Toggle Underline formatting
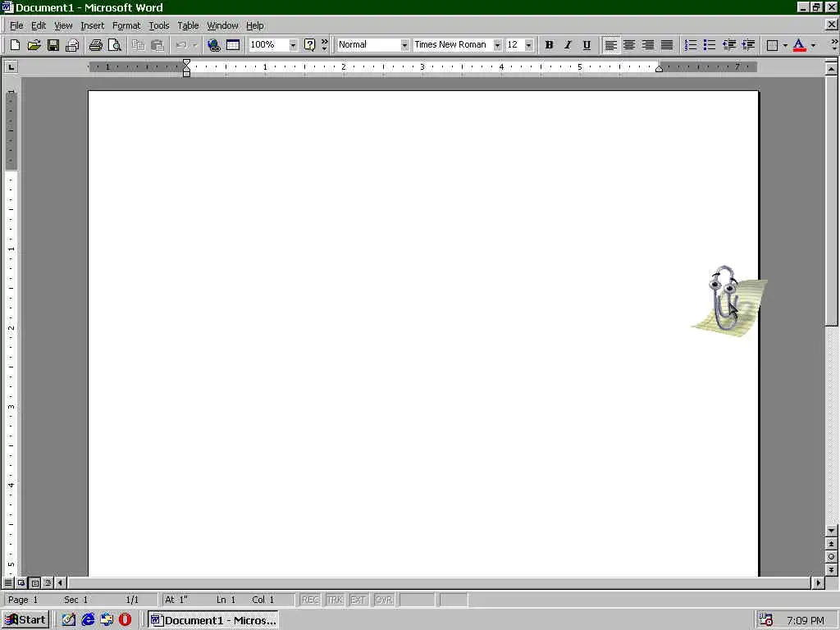 pos(587,45)
